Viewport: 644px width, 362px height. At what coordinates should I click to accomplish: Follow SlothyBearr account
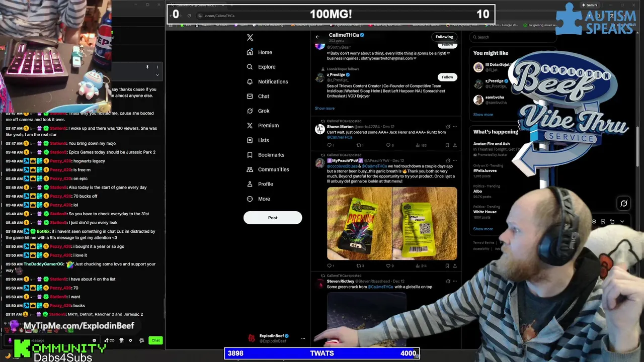click(447, 45)
